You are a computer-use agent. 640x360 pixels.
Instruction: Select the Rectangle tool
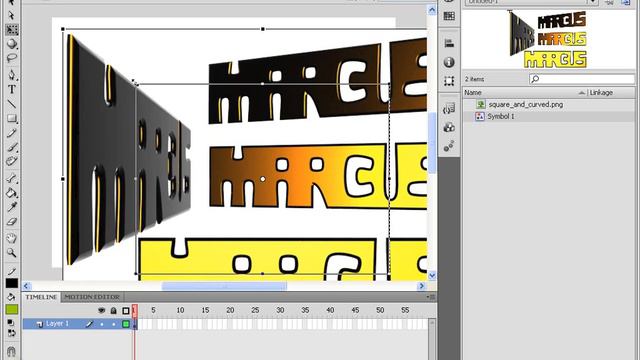click(x=11, y=118)
